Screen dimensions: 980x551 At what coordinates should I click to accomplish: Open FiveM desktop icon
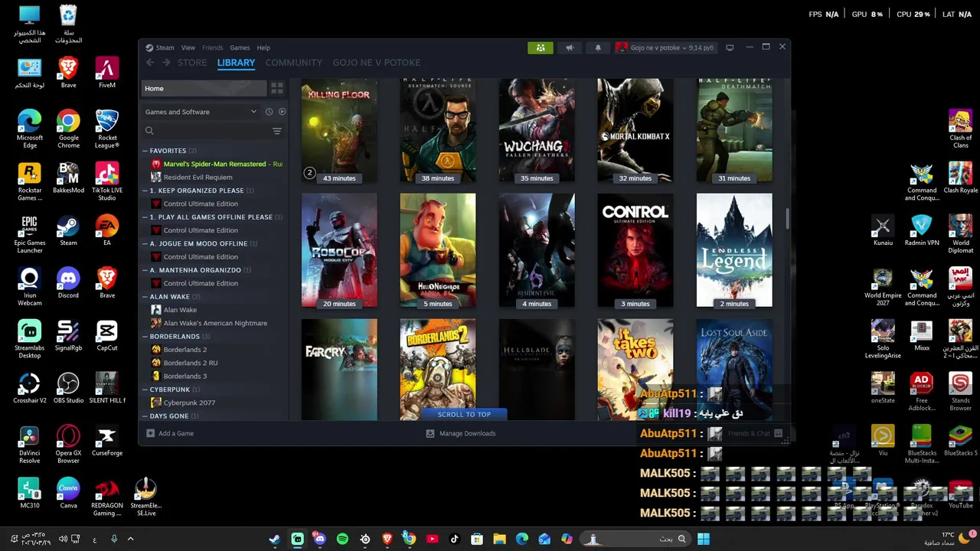coord(107,73)
